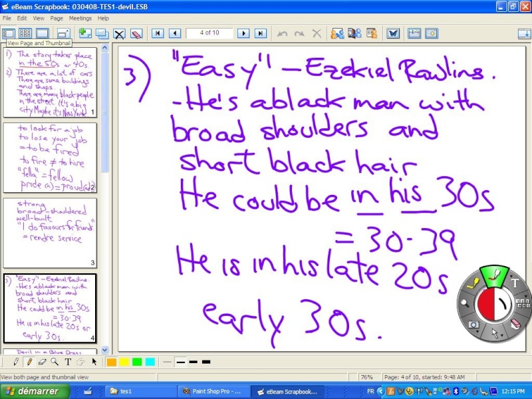Open the File menu
This screenshot has height=399, width=532.
point(7,19)
